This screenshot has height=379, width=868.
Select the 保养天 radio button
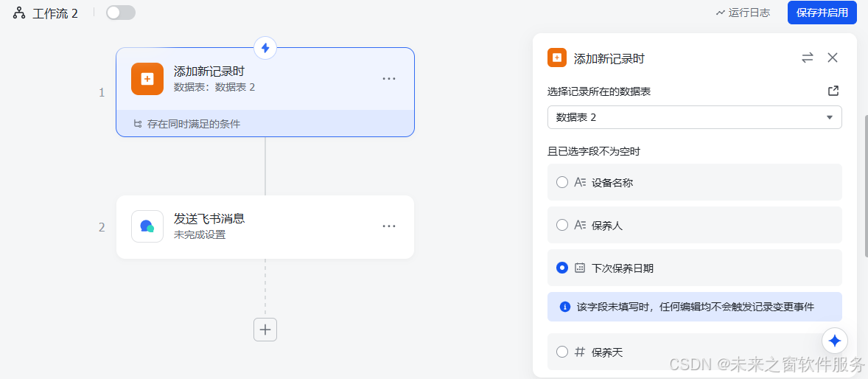562,351
